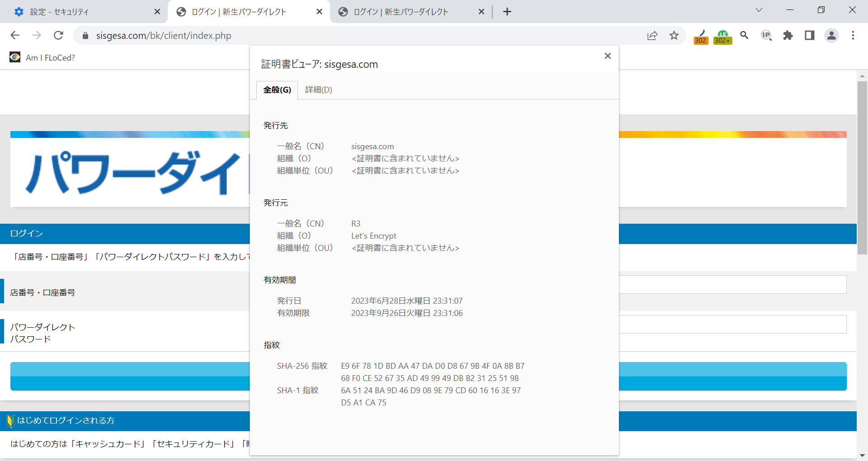Open the orange 302 redirect extension
The width and height of the screenshot is (868, 461).
tap(701, 37)
